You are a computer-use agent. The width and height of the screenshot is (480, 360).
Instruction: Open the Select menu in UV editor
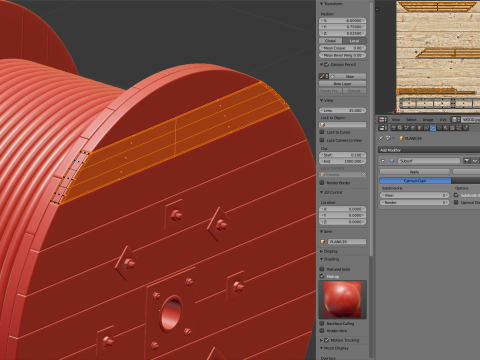coord(411,119)
